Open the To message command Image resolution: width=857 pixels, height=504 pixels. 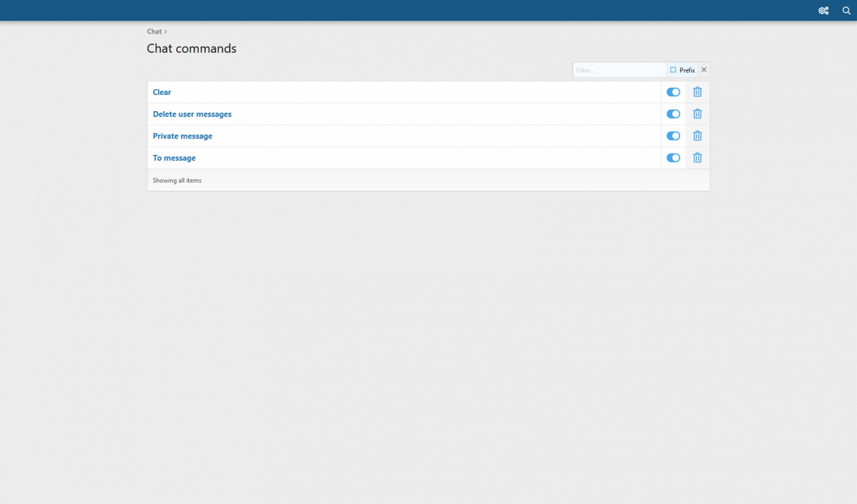click(x=174, y=158)
